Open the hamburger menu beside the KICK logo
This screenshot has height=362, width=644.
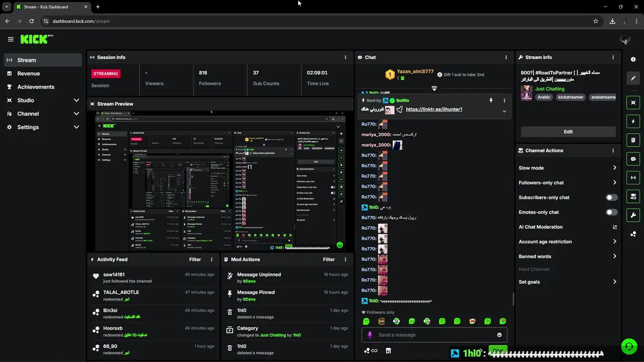pyautogui.click(x=11, y=39)
